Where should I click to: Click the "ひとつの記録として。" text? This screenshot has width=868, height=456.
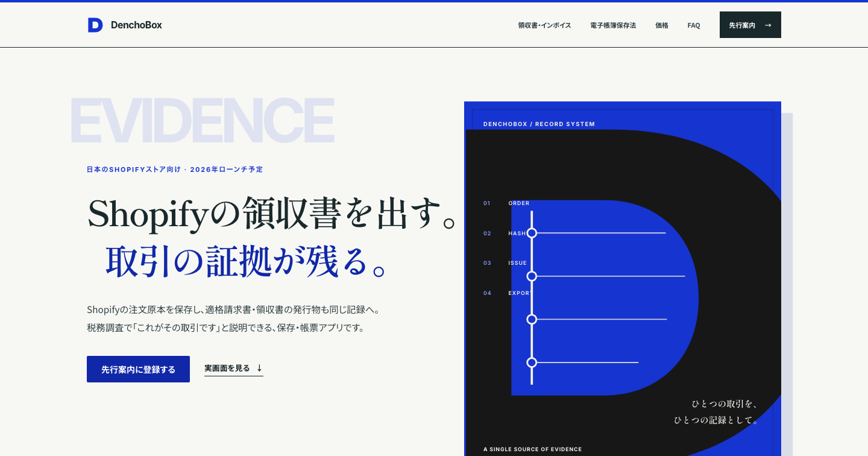716,420
